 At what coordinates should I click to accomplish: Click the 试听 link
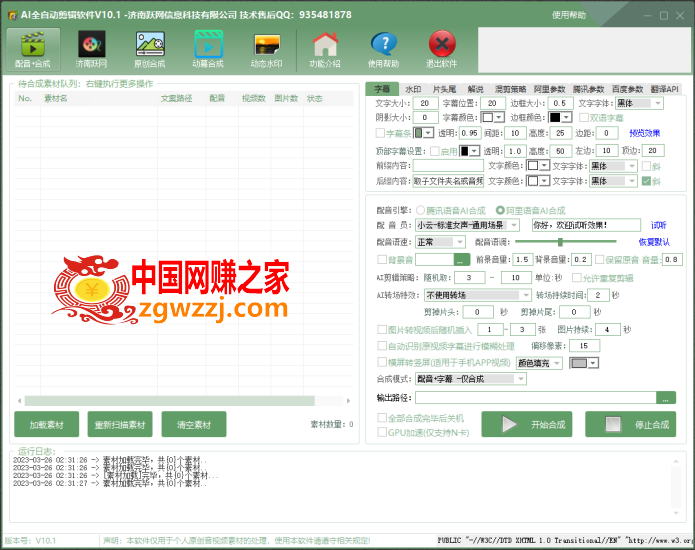[x=659, y=225]
